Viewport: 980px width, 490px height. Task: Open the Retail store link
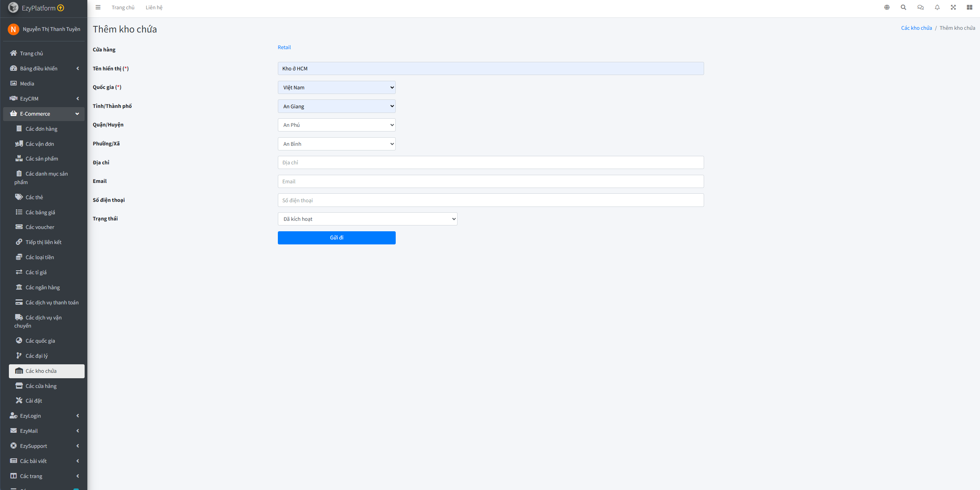(284, 47)
